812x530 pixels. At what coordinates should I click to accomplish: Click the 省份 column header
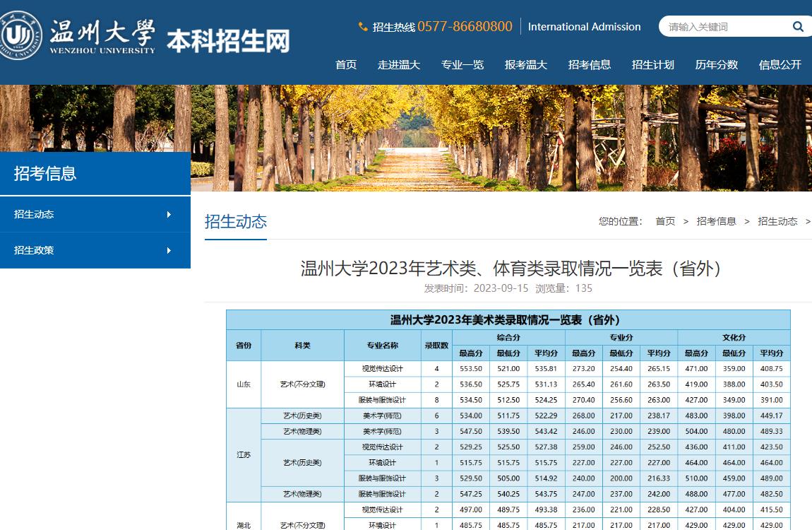tap(244, 345)
